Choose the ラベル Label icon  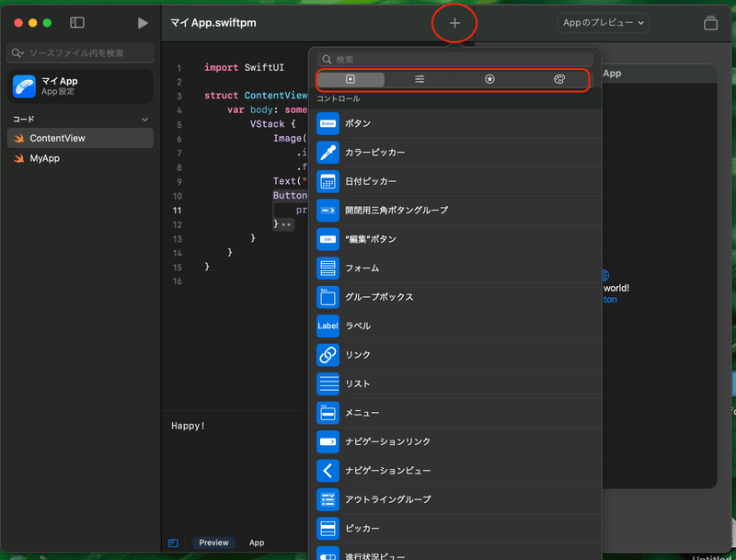328,326
